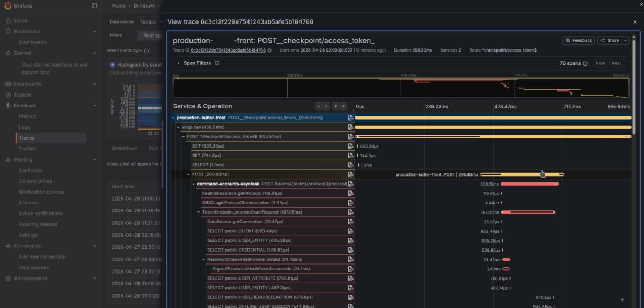This screenshot has height=308, width=644.
Task: Click the Home icon in sidebar
Action: coord(9,20)
